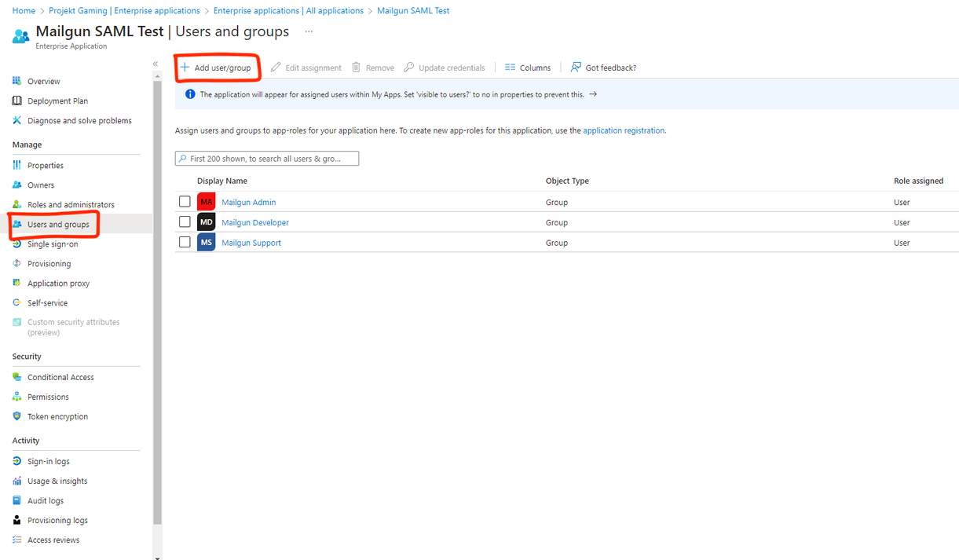The width and height of the screenshot is (959, 560).
Task: Click the arrow at the banner's end
Action: [593, 94]
